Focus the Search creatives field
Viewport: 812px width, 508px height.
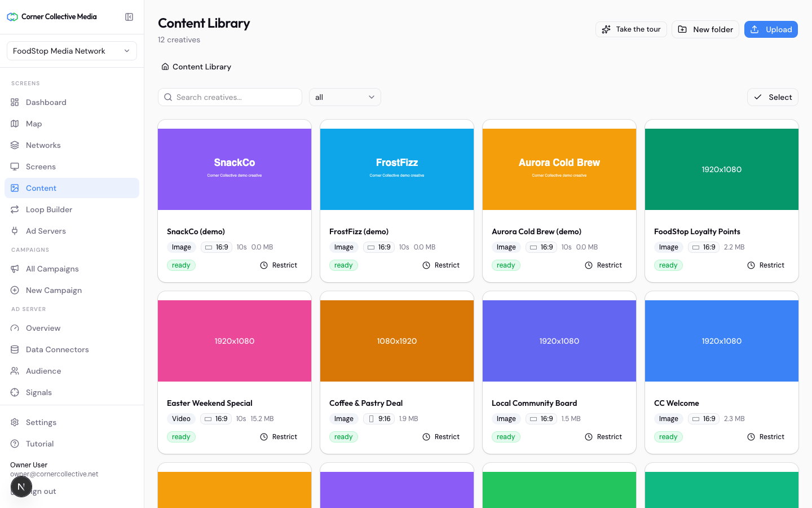tap(230, 97)
